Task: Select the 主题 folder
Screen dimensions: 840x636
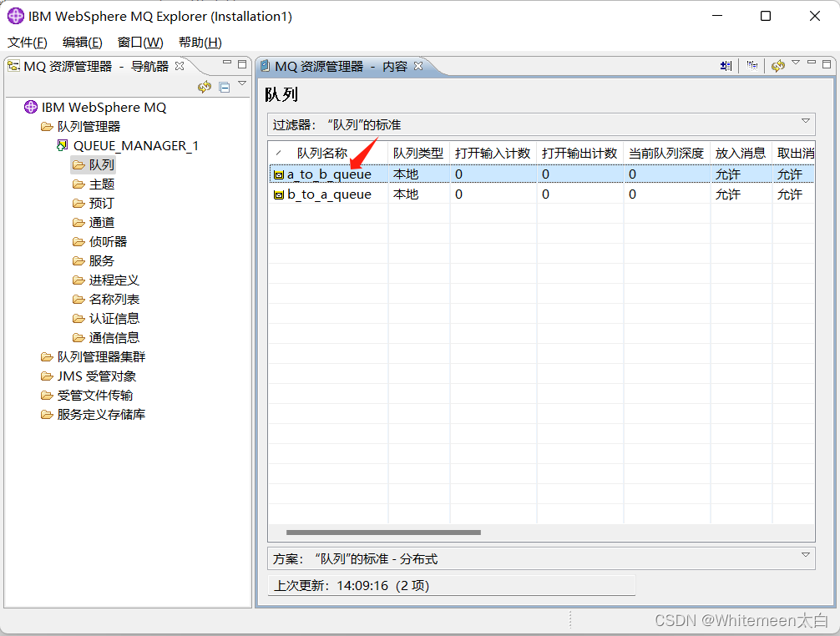Action: (x=101, y=184)
